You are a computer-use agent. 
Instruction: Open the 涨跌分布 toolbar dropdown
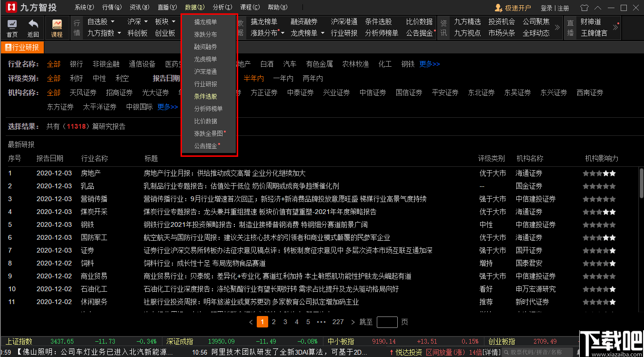[x=268, y=33]
